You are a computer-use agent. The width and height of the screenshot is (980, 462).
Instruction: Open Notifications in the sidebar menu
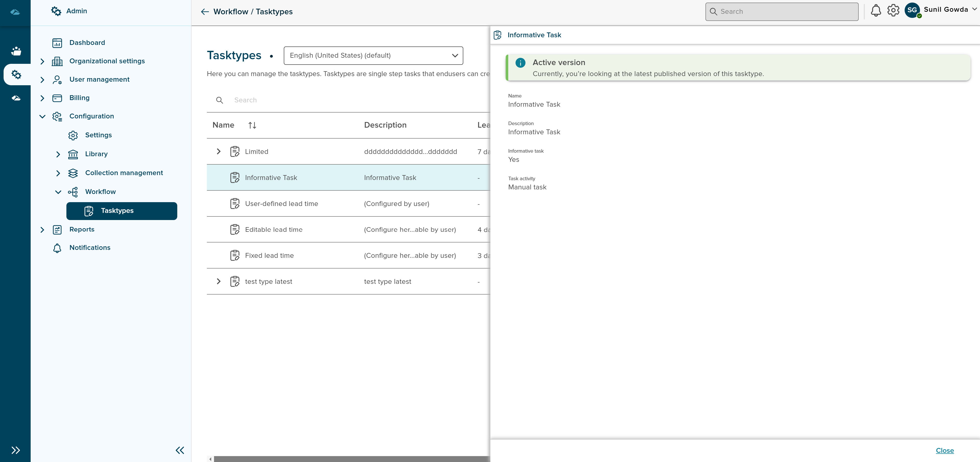(90, 248)
